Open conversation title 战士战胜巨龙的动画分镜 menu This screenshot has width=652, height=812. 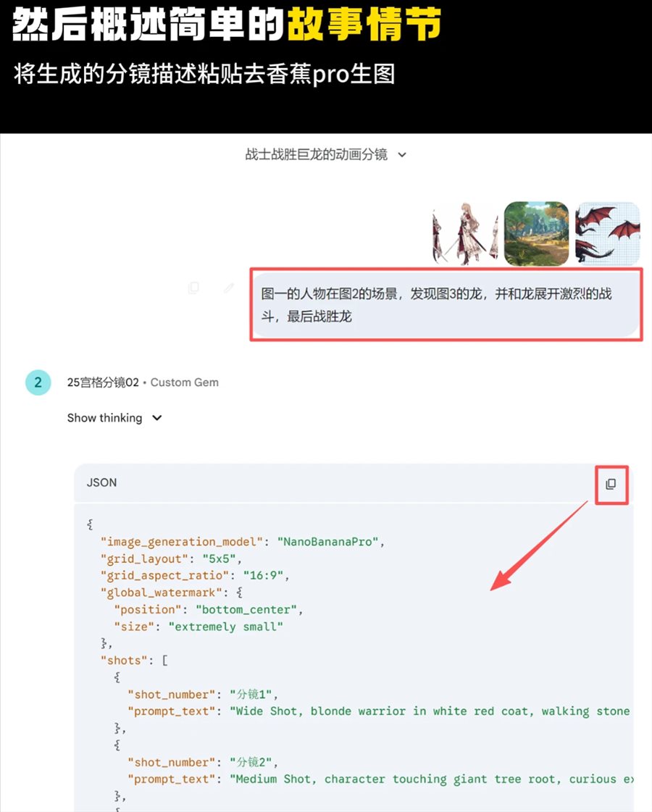[x=317, y=154]
